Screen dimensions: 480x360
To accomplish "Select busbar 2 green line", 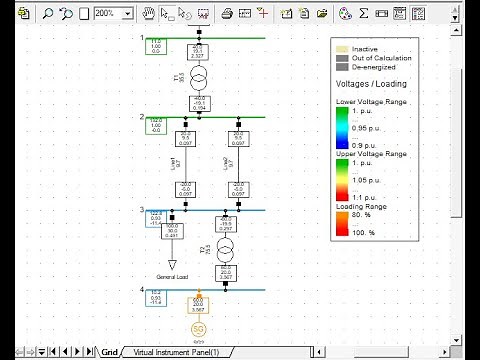I will tap(205, 117).
